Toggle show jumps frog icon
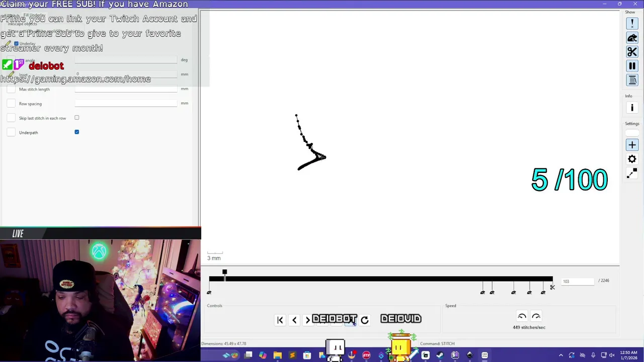This screenshot has width=644, height=362. pos(632,38)
